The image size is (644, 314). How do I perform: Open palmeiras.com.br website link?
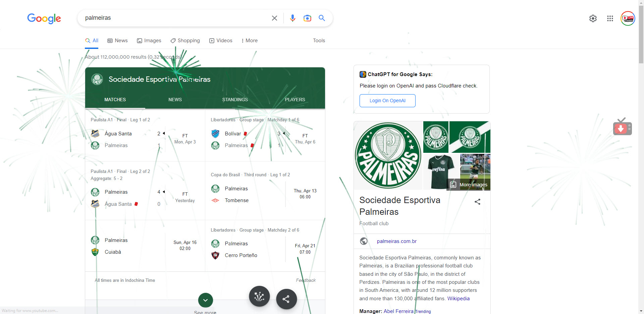(397, 241)
